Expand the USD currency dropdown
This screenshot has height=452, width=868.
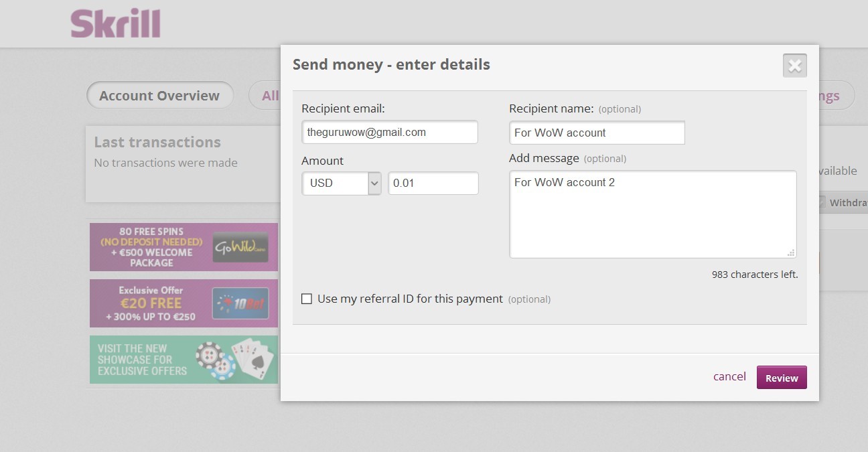click(x=342, y=183)
